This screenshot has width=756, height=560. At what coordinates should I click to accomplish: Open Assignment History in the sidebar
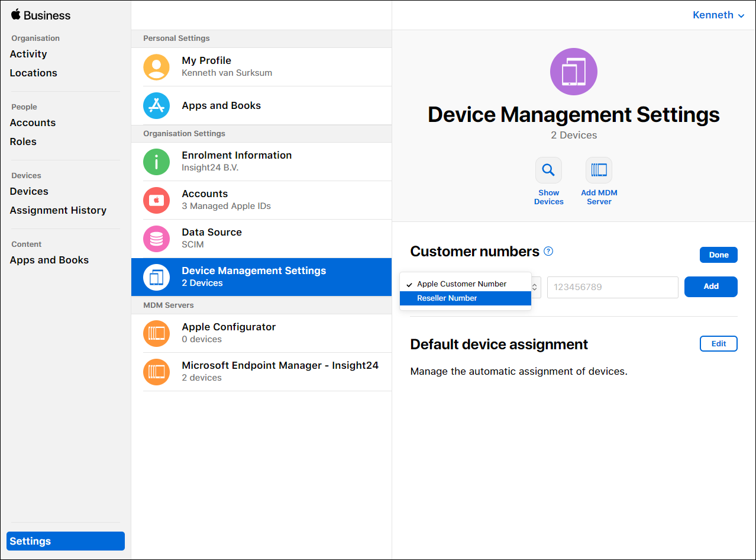coord(58,210)
